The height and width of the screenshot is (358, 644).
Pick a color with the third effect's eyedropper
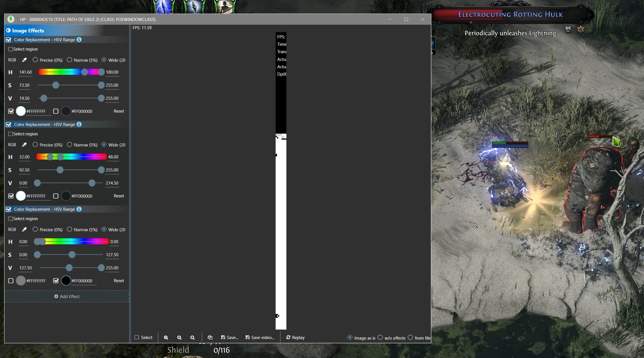pyautogui.click(x=24, y=229)
